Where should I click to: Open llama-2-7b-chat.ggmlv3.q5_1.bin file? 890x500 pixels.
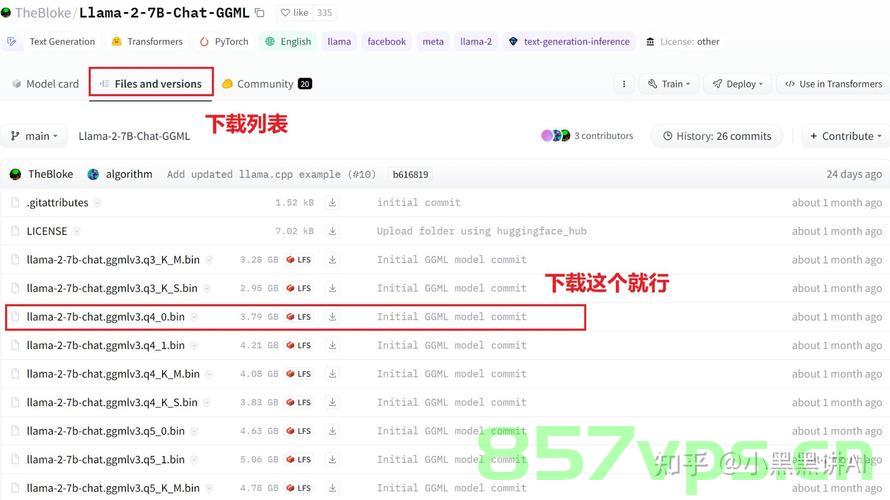[106, 459]
